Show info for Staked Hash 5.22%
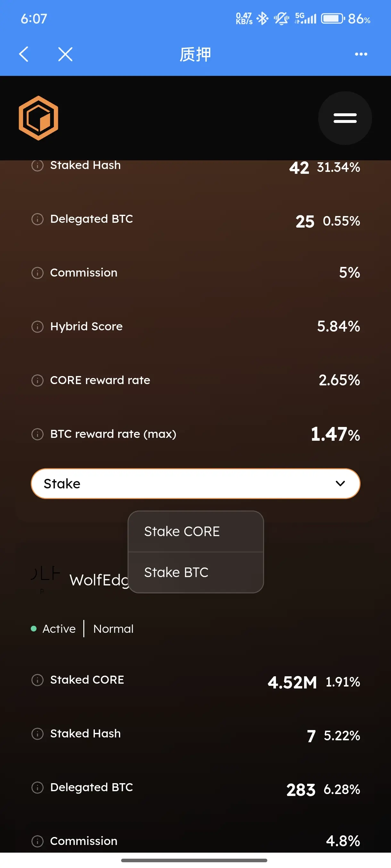Viewport: 391px width, 868px height. pos(37,734)
